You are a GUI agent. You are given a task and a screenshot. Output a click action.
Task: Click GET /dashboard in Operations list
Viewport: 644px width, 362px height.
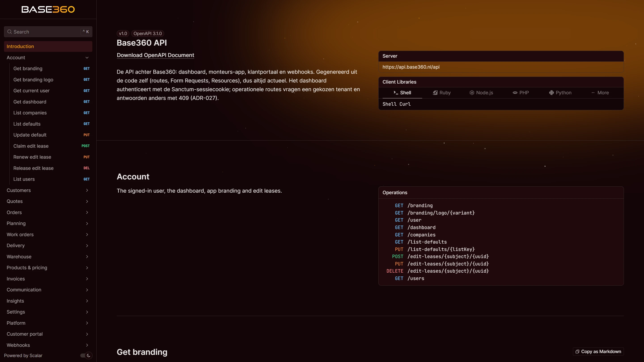click(x=415, y=228)
